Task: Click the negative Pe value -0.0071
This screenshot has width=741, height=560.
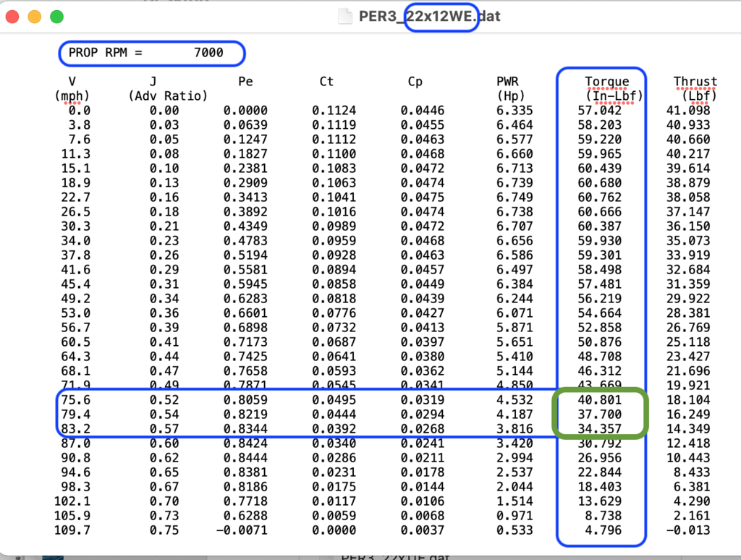Action: coord(242,530)
